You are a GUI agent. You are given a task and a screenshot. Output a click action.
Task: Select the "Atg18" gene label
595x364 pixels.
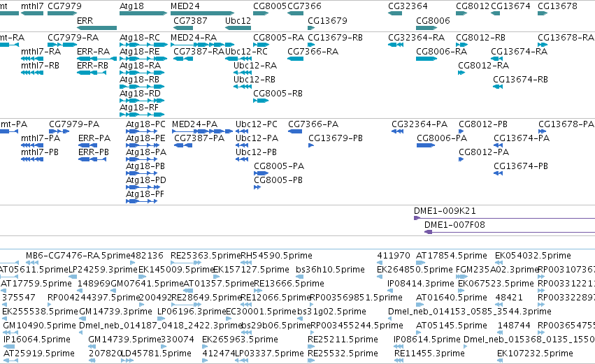coord(131,6)
